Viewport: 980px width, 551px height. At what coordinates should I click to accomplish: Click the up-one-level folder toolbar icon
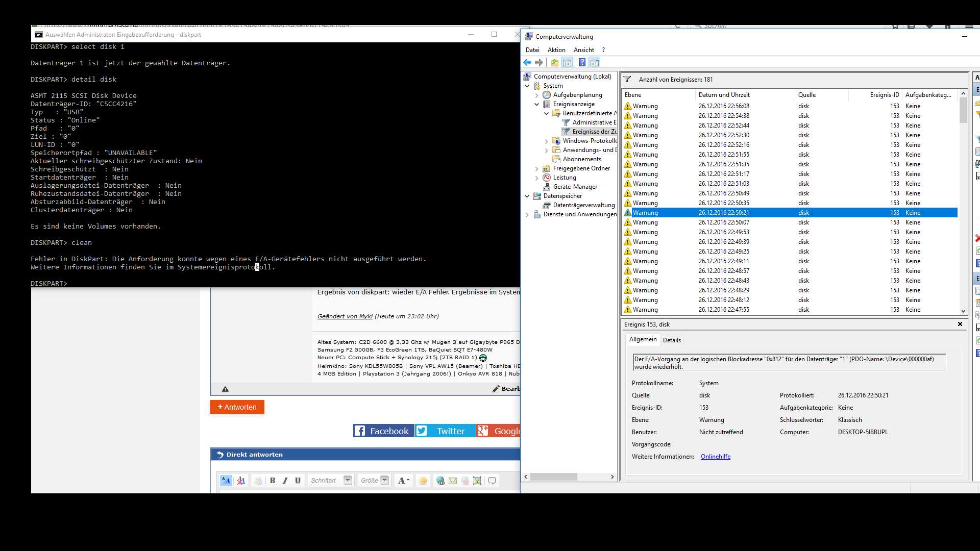(x=554, y=63)
